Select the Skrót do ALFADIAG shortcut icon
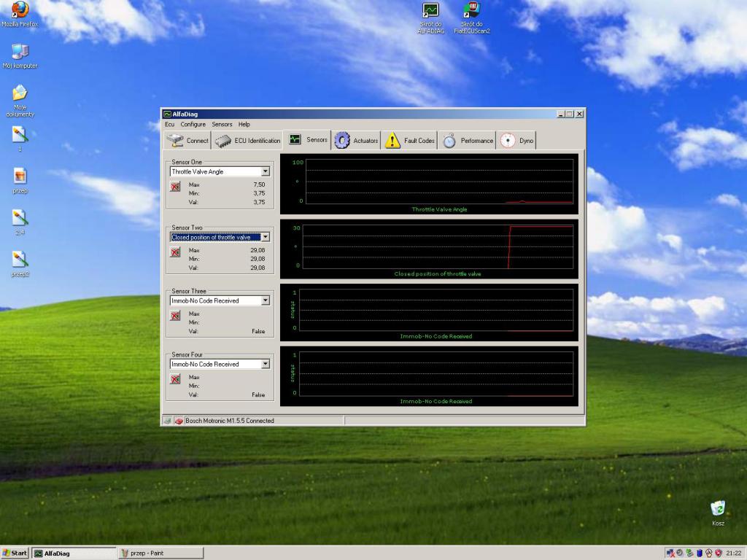The image size is (747, 560). click(x=430, y=18)
